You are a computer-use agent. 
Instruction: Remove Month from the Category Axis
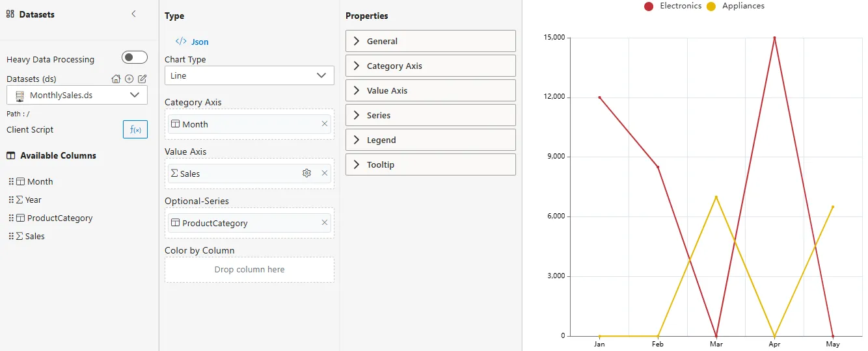coord(325,124)
